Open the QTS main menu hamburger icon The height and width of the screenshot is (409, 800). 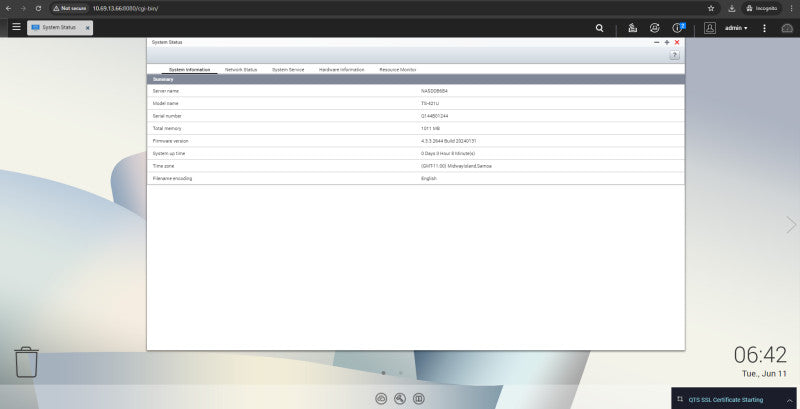point(16,27)
